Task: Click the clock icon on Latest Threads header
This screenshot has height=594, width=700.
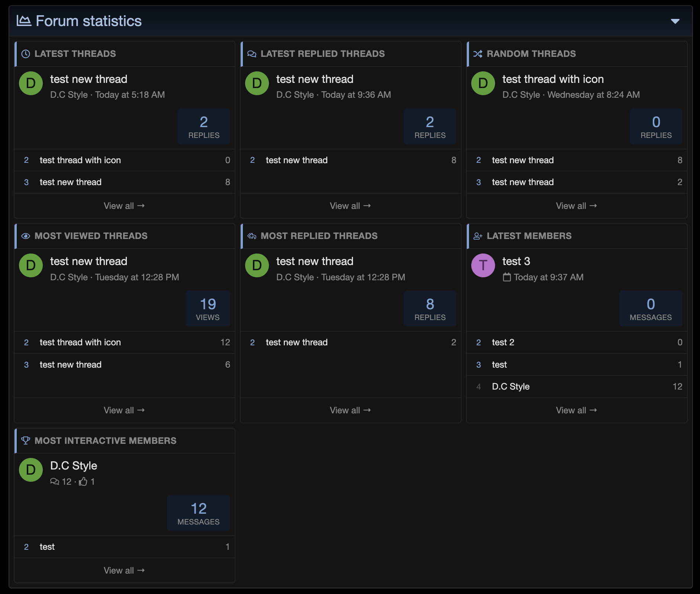Action: 25,54
